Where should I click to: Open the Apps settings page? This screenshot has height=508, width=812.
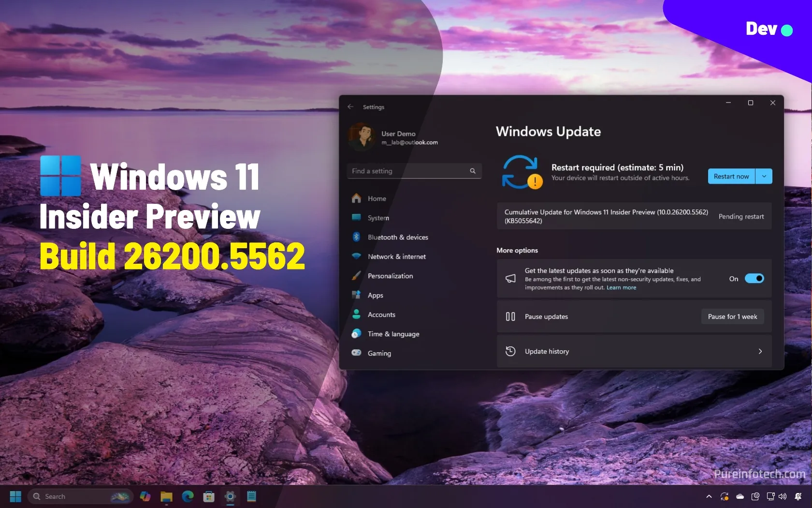[376, 295]
